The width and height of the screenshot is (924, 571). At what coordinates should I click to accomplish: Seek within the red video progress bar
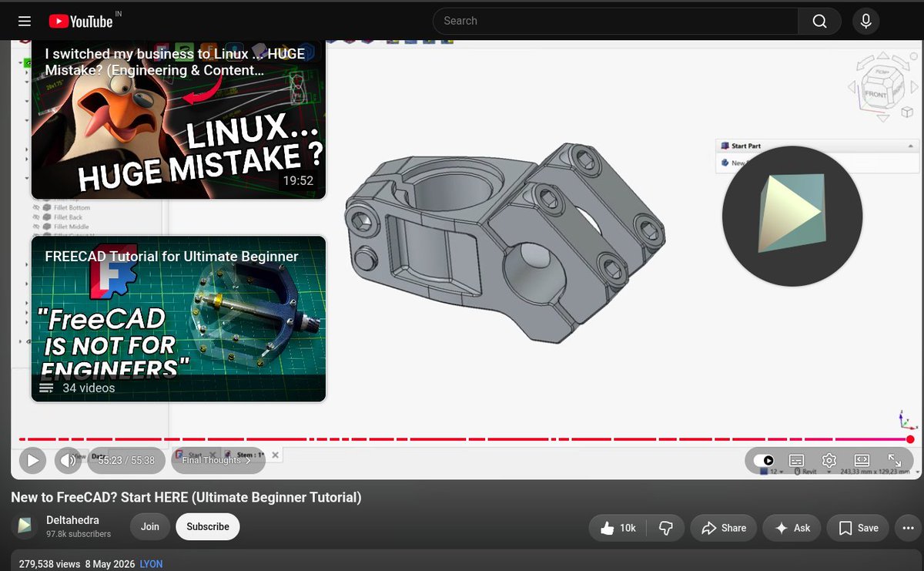(464, 439)
